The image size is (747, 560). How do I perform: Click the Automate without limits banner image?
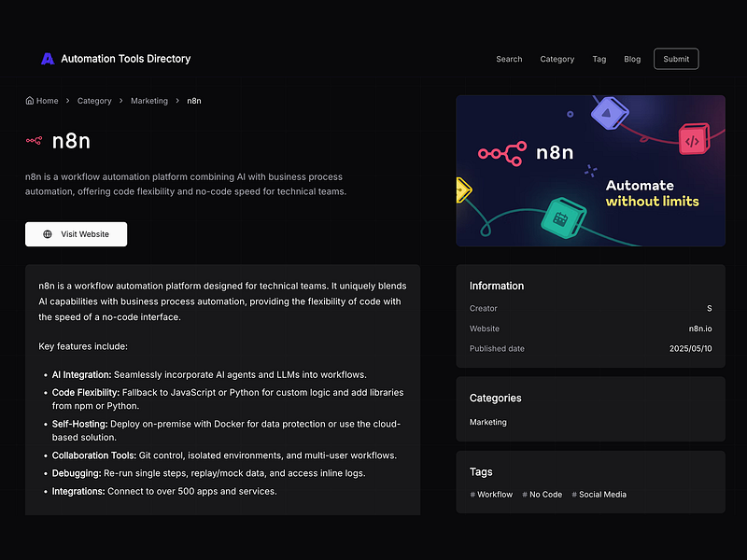pos(590,170)
